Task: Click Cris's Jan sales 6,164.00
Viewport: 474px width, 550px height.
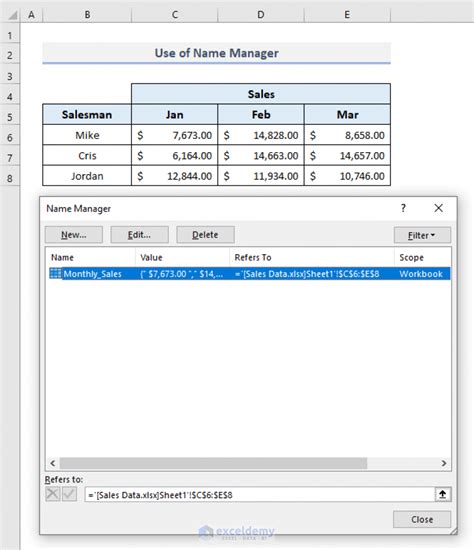Action: (x=174, y=155)
